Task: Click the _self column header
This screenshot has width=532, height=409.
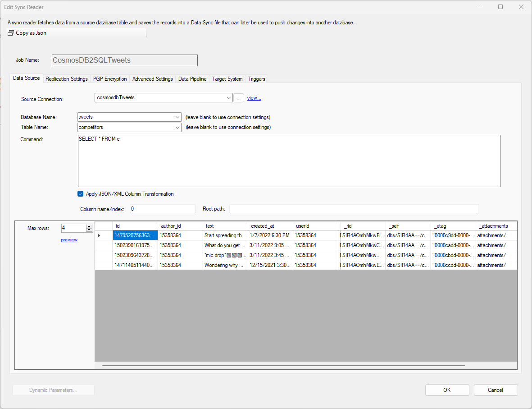Action: coord(409,226)
